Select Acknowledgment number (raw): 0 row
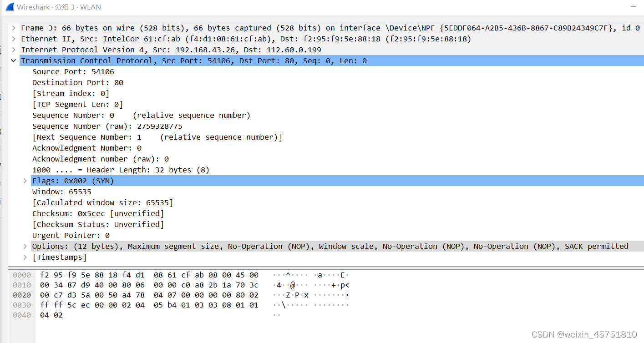 click(101, 159)
